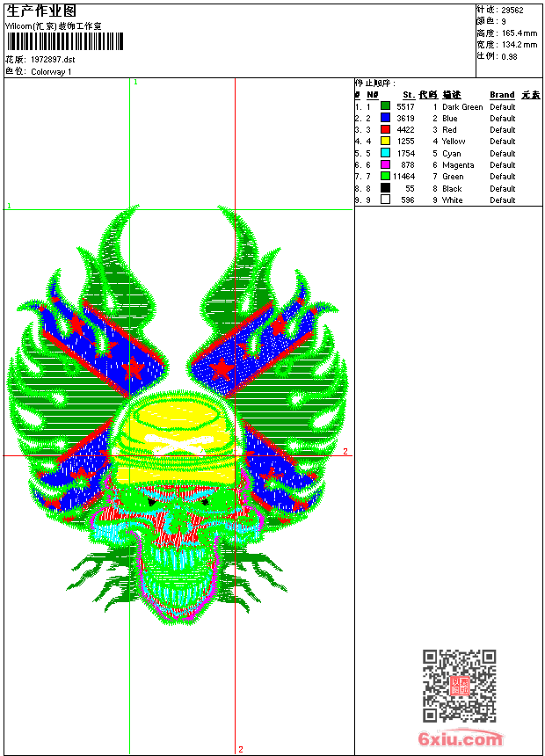545x756 pixels.
Task: Click 'Default' brand in the White row
Action: click(503, 200)
